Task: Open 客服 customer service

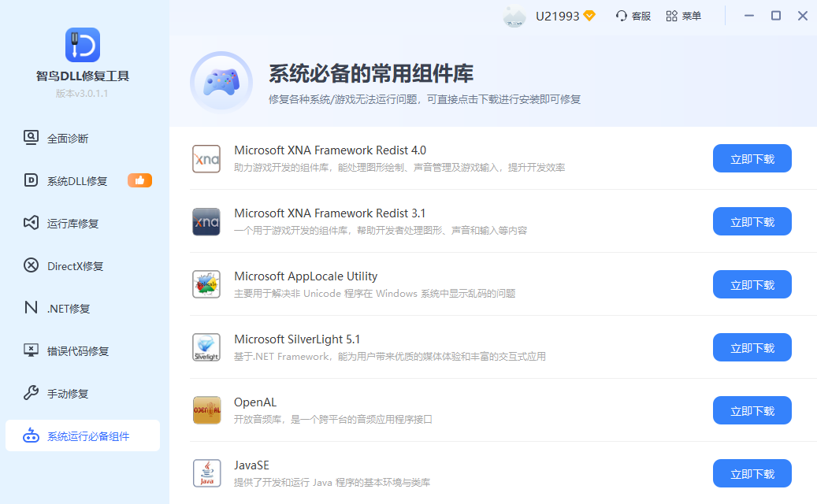Action: [x=633, y=16]
